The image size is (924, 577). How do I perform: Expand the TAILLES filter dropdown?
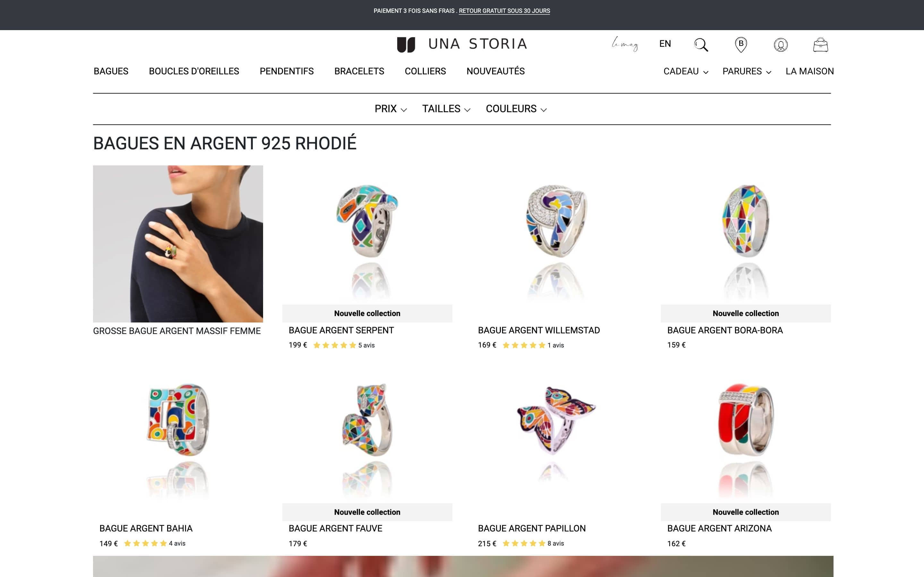(x=446, y=109)
